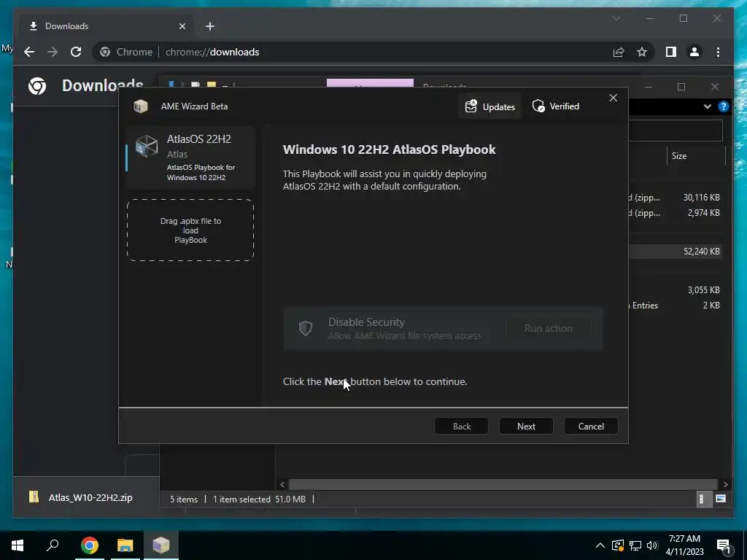Show hidden system tray icons
The height and width of the screenshot is (560, 747).
click(x=600, y=545)
